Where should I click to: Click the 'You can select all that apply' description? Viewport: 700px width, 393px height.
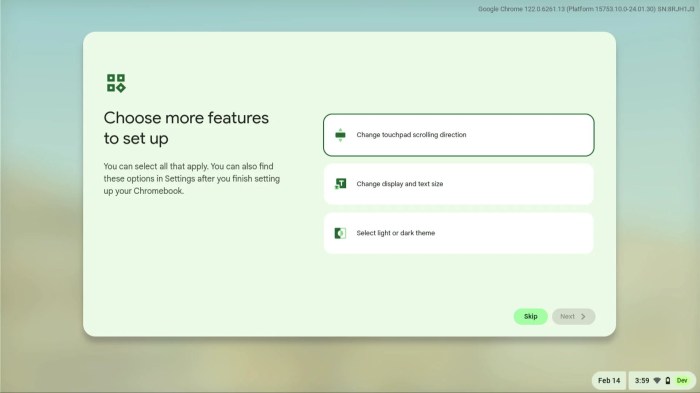[x=192, y=179]
